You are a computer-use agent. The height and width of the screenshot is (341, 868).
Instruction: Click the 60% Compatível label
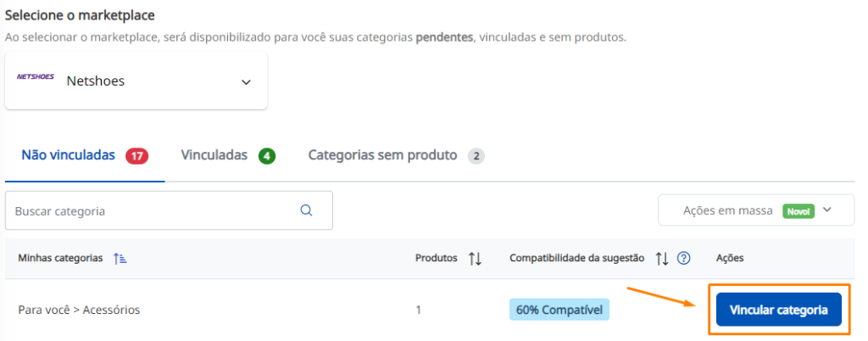click(x=559, y=310)
